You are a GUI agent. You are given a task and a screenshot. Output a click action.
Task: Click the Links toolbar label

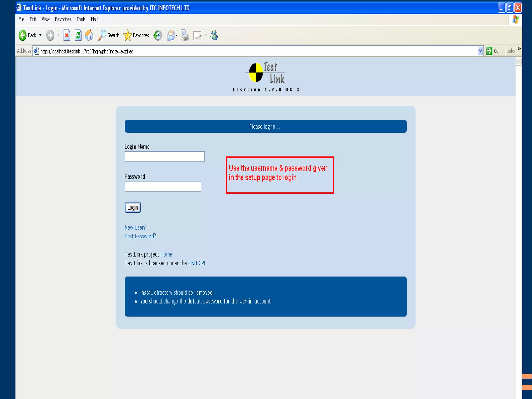coord(510,51)
